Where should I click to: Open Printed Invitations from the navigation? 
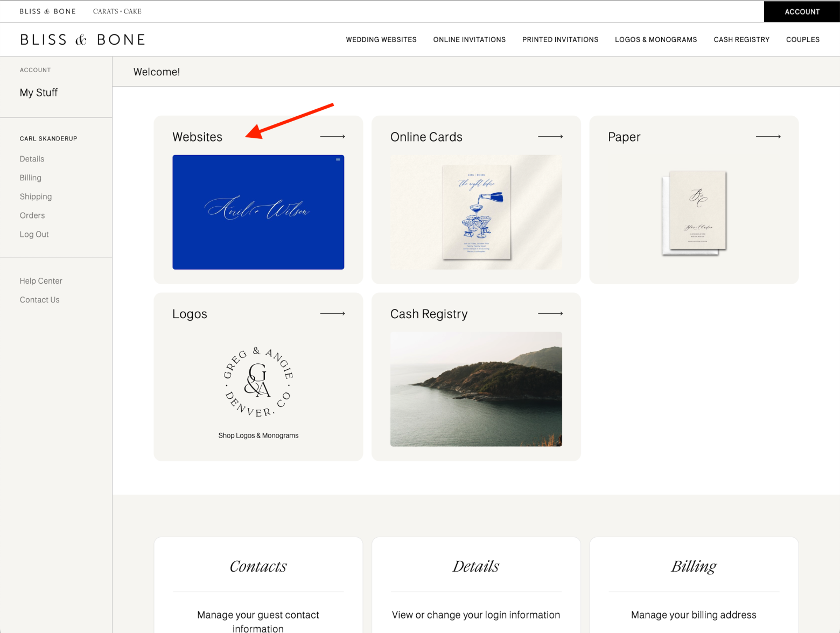pyautogui.click(x=560, y=39)
